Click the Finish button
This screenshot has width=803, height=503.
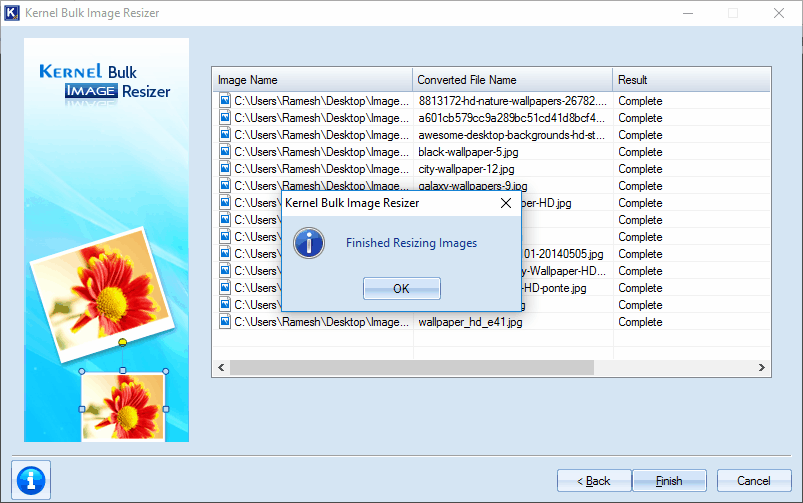click(669, 480)
